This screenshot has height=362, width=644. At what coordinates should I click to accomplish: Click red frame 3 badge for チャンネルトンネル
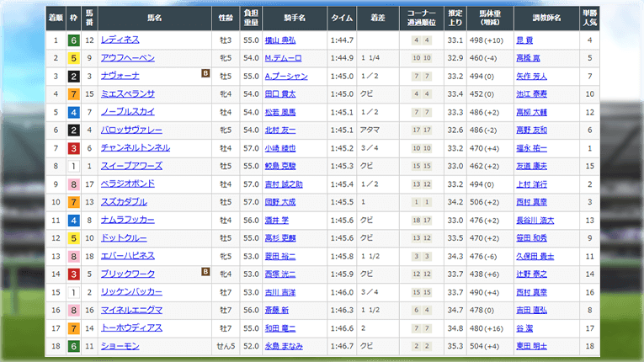tap(76, 148)
